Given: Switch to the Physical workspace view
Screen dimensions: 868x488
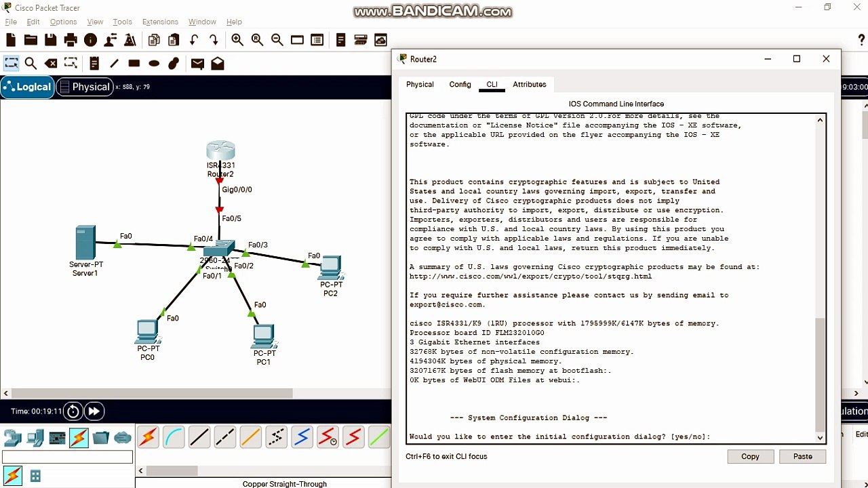Looking at the screenshot, I should 84,87.
